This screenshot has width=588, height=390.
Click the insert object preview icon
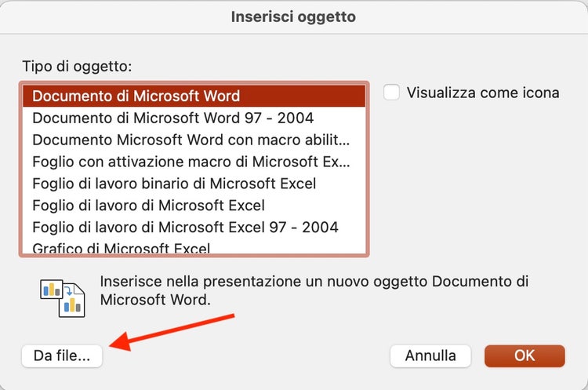click(62, 297)
